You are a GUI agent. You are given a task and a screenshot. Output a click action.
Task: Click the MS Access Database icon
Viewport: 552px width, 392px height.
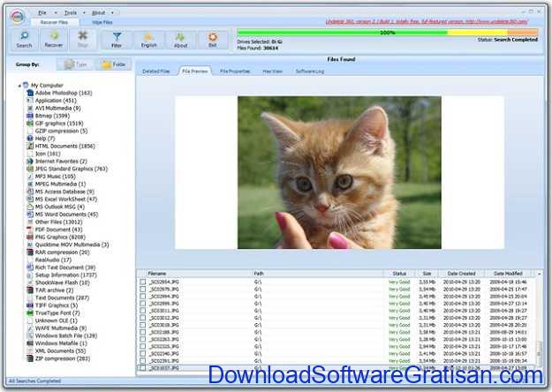(30, 192)
